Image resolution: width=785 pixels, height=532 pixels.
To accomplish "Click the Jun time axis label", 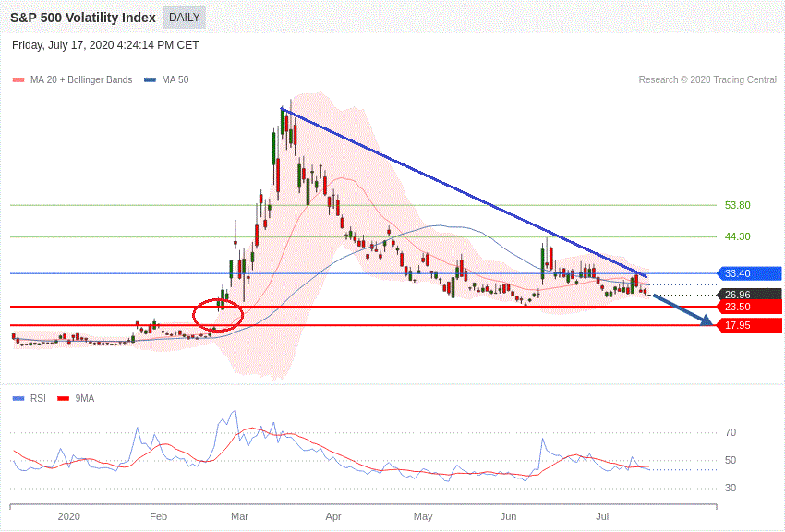I will 508,516.
